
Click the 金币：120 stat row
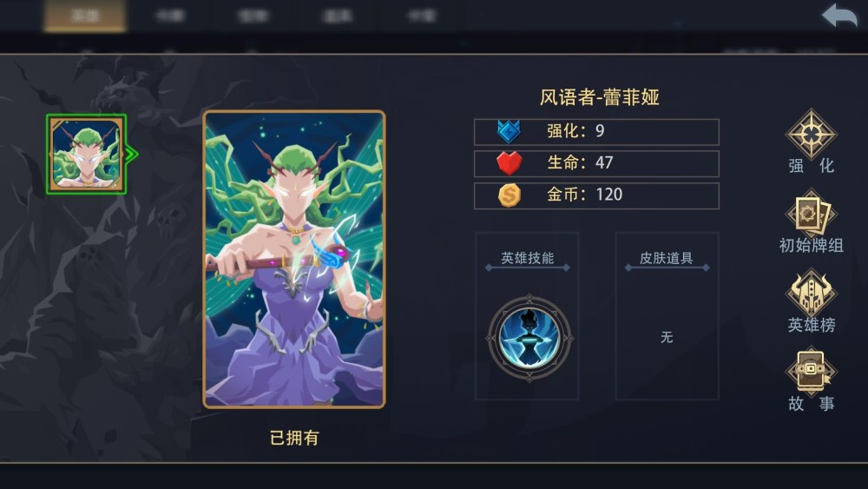(x=597, y=195)
